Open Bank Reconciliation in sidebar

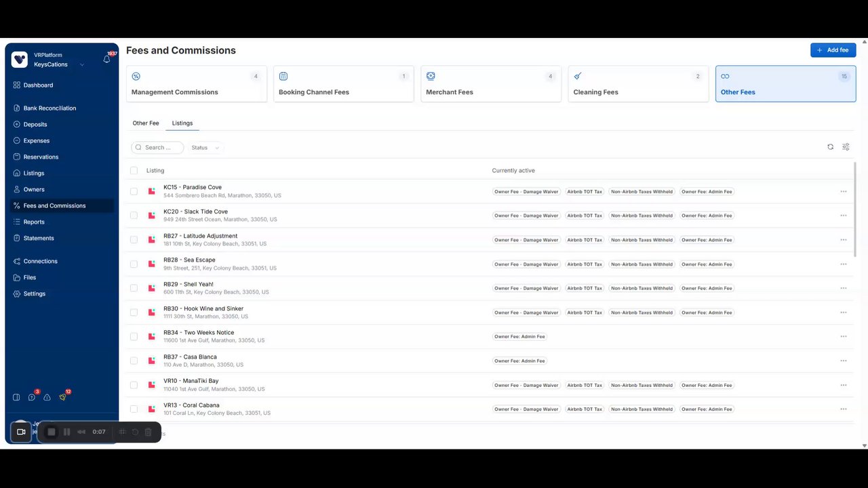tap(50, 108)
